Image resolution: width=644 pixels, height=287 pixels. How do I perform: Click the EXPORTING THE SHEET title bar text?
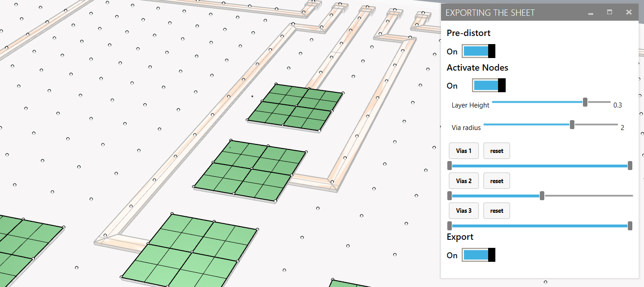pyautogui.click(x=490, y=13)
